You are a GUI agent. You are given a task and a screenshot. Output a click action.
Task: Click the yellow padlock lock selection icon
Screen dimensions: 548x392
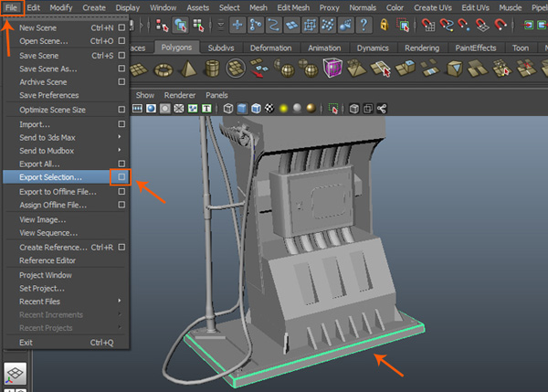coord(385,26)
